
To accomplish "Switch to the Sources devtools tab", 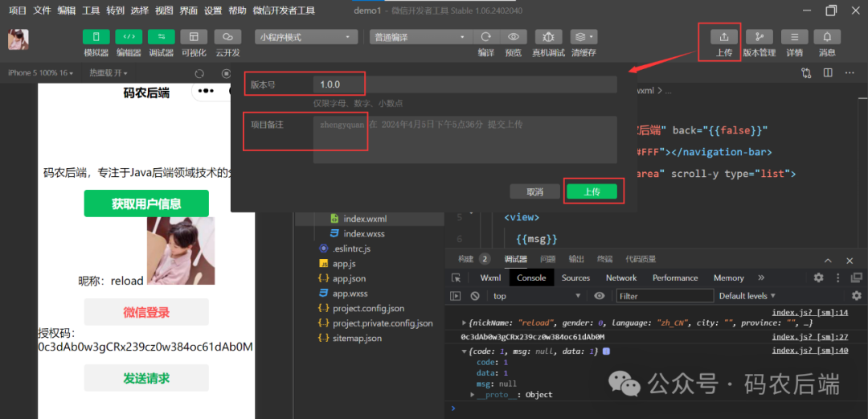I will tap(575, 278).
